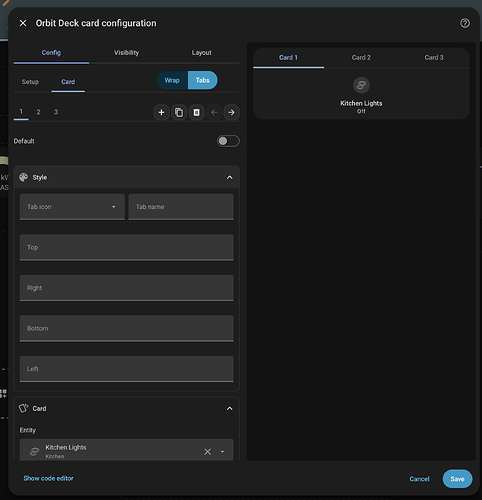Click the dialog title Orbit Deck card configuration
Image resolution: width=482 pixels, height=500 pixels.
tap(96, 23)
